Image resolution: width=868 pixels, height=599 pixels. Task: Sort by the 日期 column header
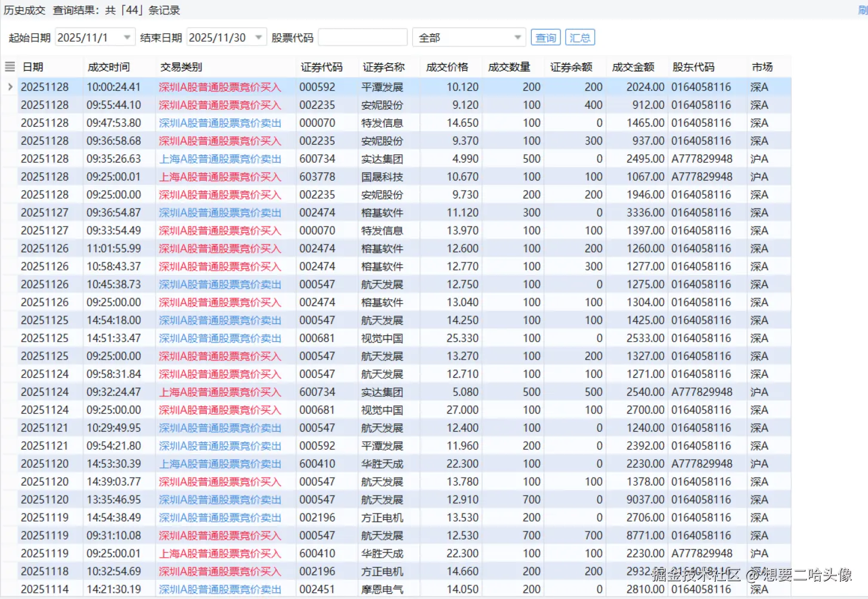33,66
